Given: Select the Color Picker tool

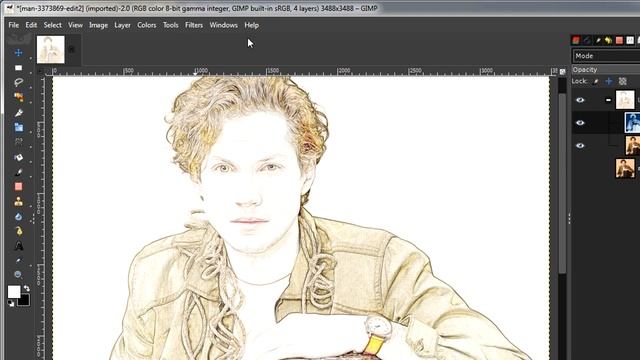Looking at the screenshot, I should [18, 260].
